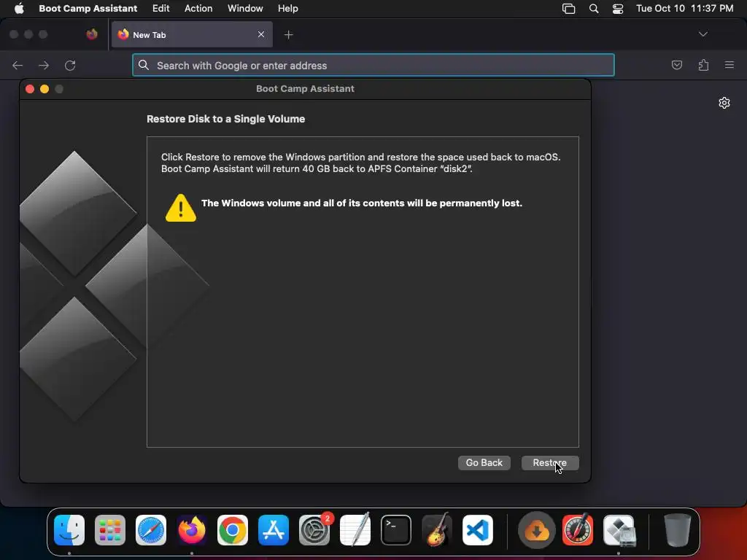This screenshot has width=747, height=560.
Task: Click the permanently lost warning text
Action: point(362,203)
